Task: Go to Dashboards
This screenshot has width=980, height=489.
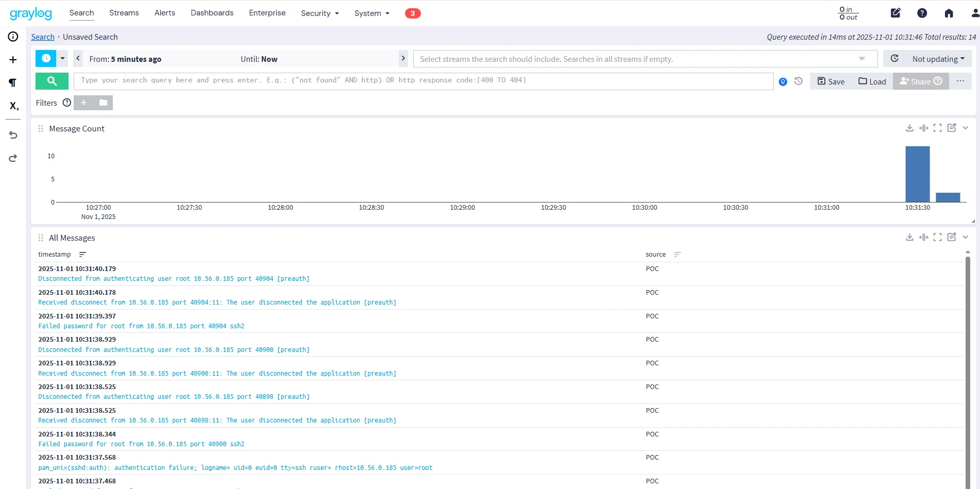Action: 212,13
